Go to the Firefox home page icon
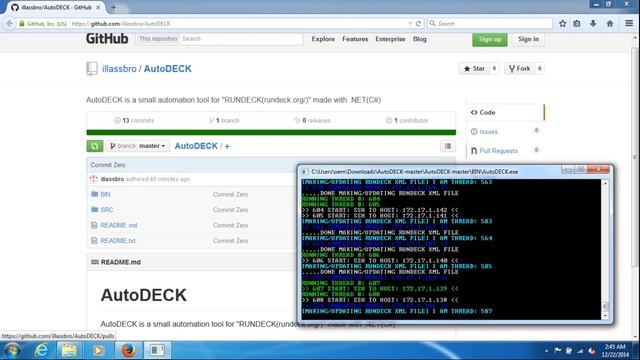 tap(610, 24)
